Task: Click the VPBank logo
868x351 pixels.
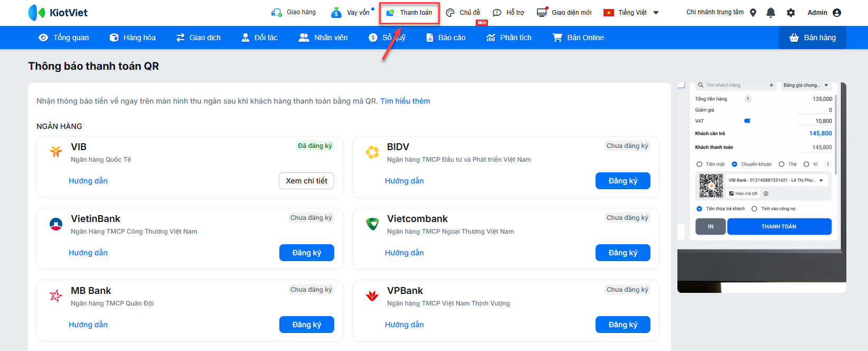Action: pos(372,296)
